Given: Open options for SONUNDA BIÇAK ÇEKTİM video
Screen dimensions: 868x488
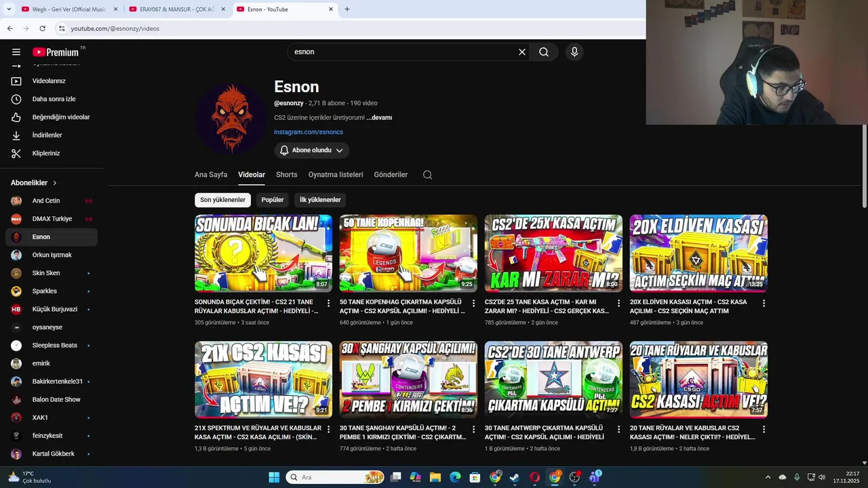Looking at the screenshot, I should [x=329, y=303].
